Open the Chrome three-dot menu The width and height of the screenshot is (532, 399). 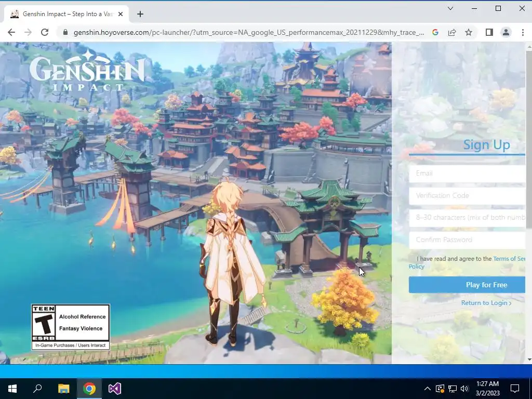coord(523,32)
